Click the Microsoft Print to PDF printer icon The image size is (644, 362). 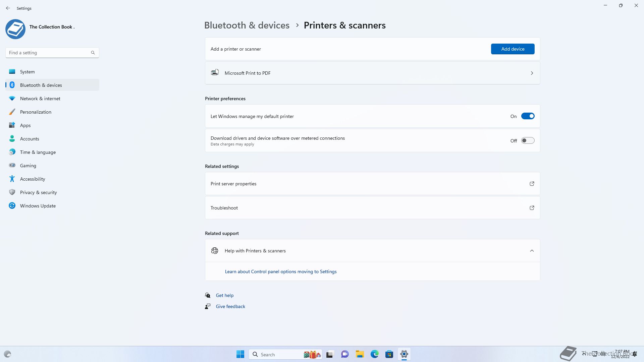tap(215, 73)
